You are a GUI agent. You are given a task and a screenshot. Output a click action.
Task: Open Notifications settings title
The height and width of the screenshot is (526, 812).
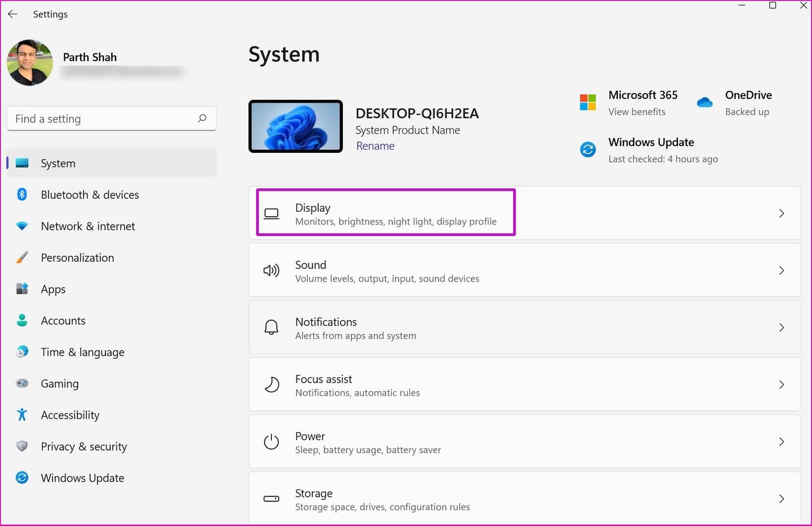pyautogui.click(x=325, y=322)
